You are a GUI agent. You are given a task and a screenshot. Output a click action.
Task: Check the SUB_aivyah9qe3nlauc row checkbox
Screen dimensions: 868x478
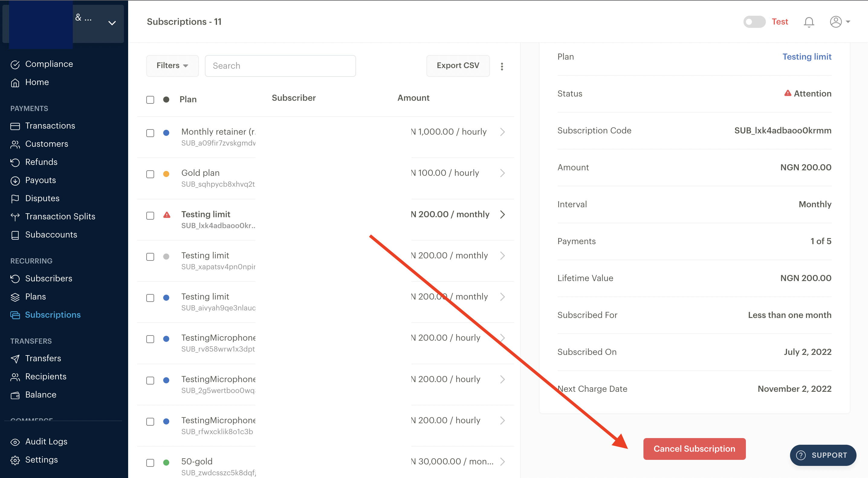point(150,298)
